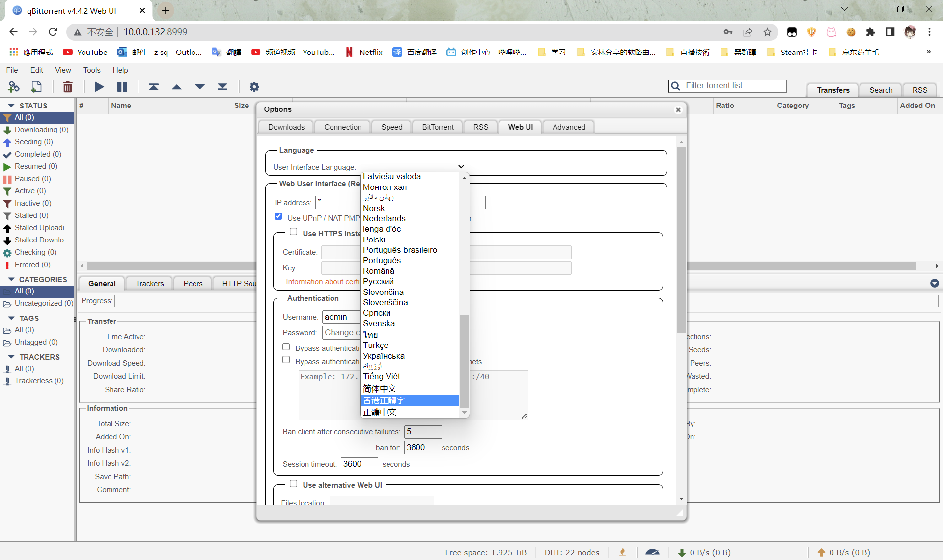Click the delete torrent trash icon

(x=68, y=87)
